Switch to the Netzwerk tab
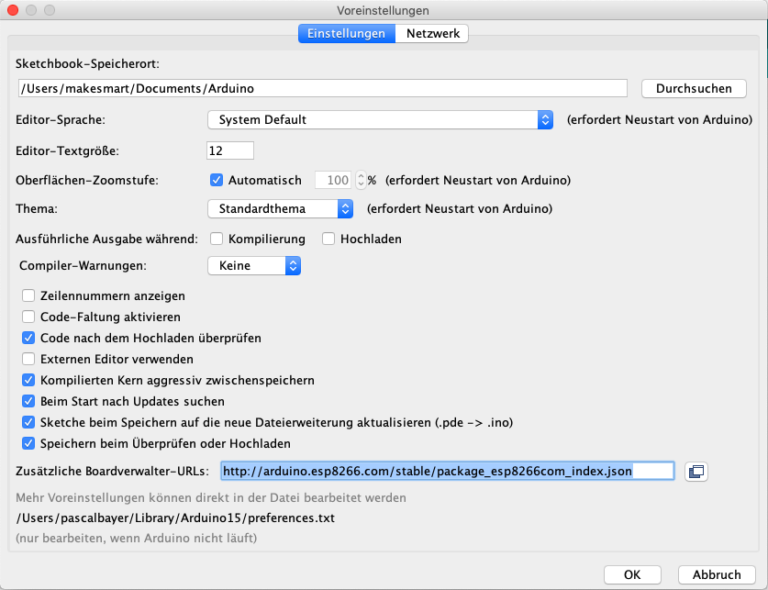 click(x=433, y=33)
